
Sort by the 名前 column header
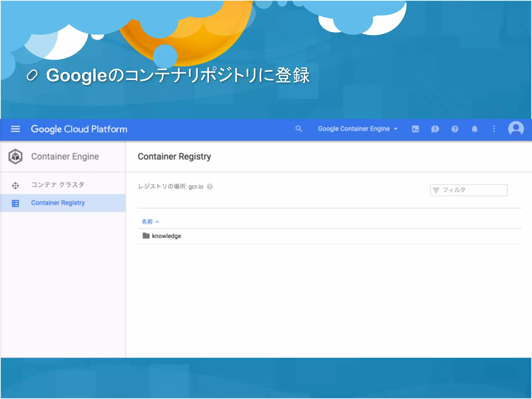coord(147,222)
